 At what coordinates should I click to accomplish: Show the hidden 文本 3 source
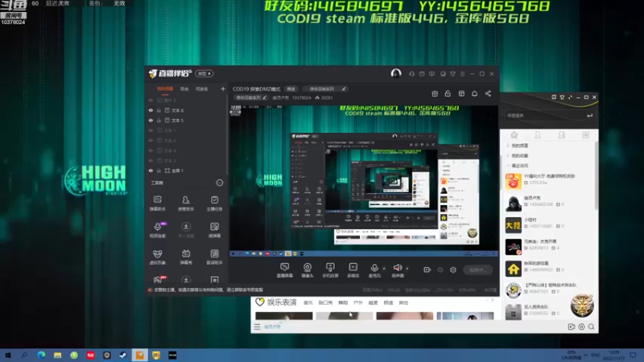coord(151,160)
